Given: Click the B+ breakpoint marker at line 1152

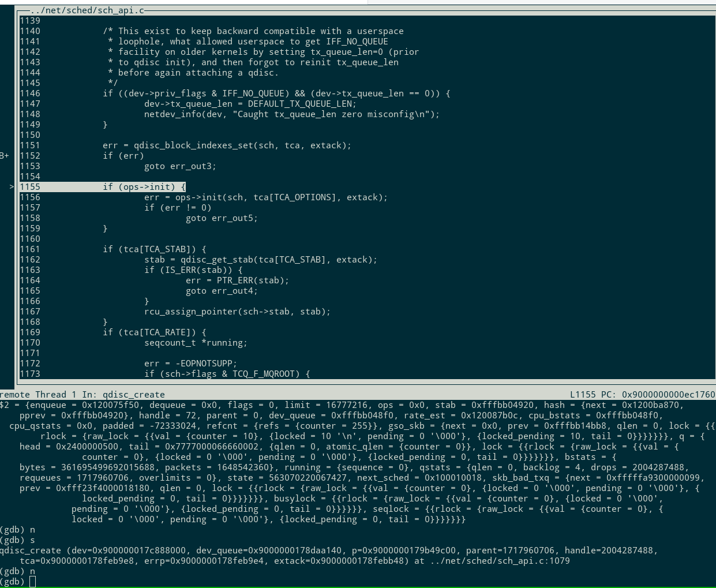Looking at the screenshot, I should [5, 156].
